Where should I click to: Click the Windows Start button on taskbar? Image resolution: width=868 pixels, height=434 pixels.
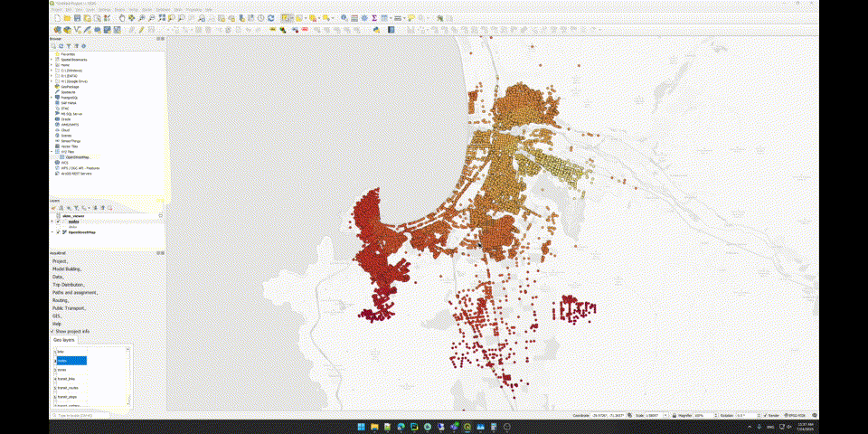point(361,427)
